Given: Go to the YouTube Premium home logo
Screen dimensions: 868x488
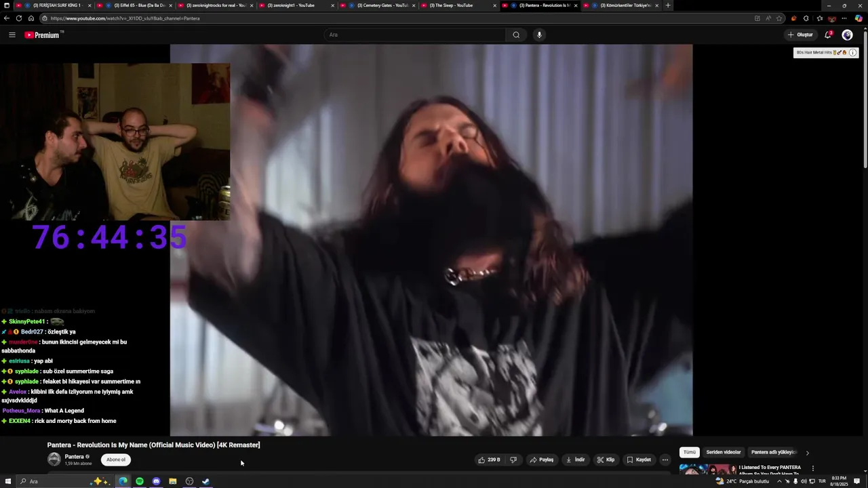Looking at the screenshot, I should (43, 35).
